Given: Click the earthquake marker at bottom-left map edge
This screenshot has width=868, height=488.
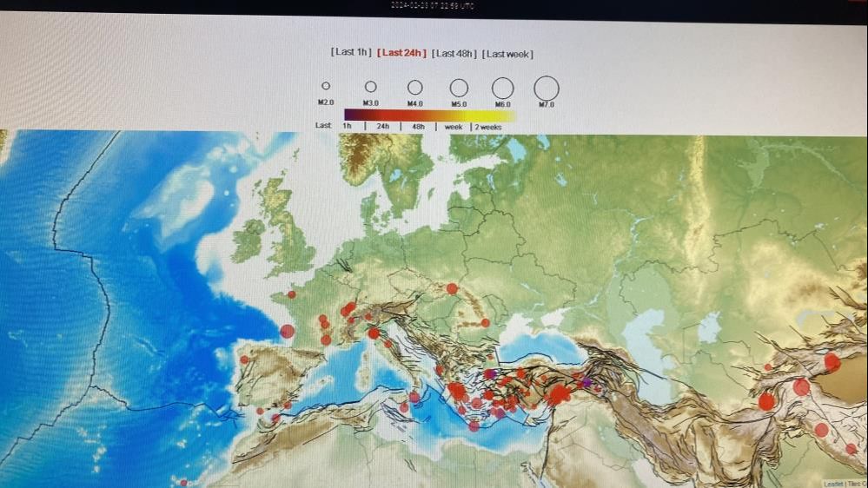Looking at the screenshot, I should pos(183,482).
